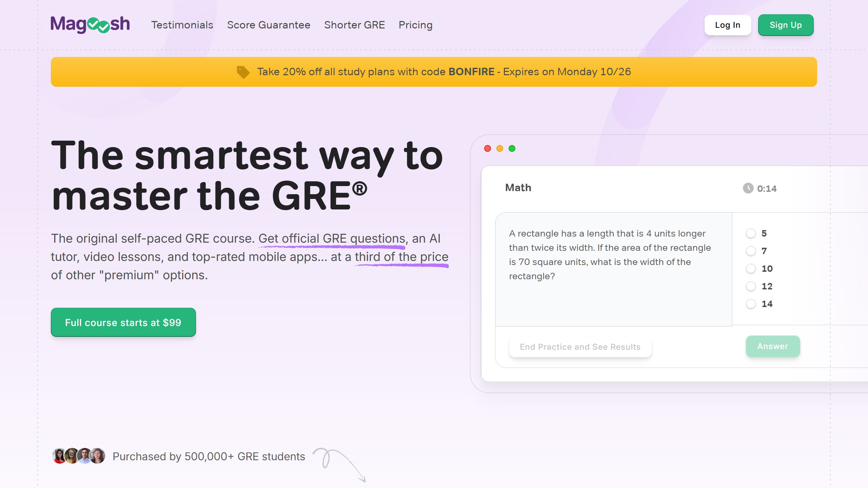This screenshot has height=488, width=868.
Task: Click the Answer button
Action: 773,346
